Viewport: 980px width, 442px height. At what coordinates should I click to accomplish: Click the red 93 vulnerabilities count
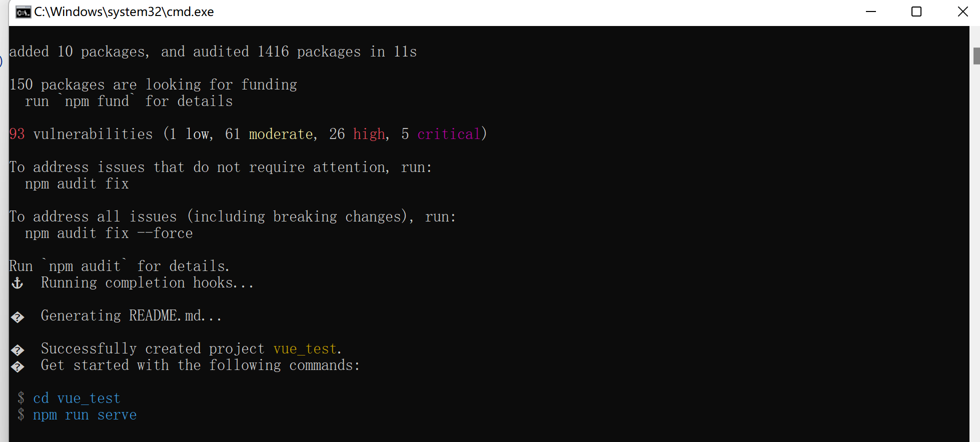[17, 134]
